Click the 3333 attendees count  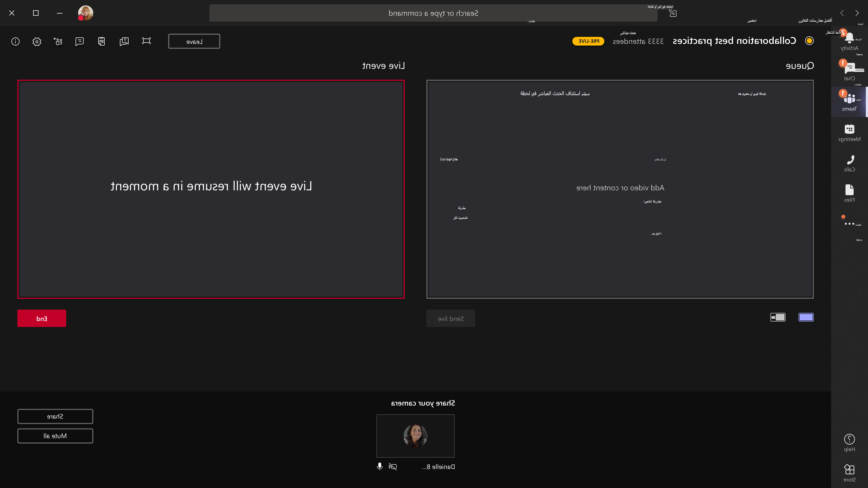pyautogui.click(x=638, y=41)
